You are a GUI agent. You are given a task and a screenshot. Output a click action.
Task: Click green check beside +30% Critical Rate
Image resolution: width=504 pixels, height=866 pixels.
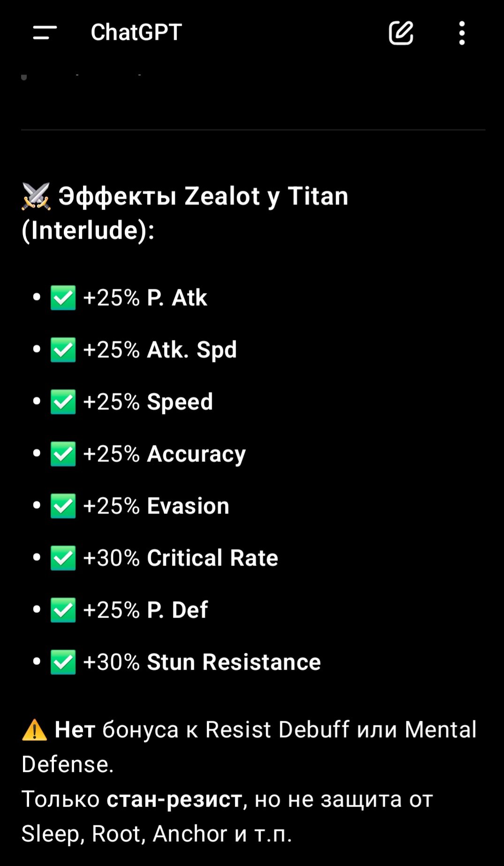pyautogui.click(x=63, y=558)
